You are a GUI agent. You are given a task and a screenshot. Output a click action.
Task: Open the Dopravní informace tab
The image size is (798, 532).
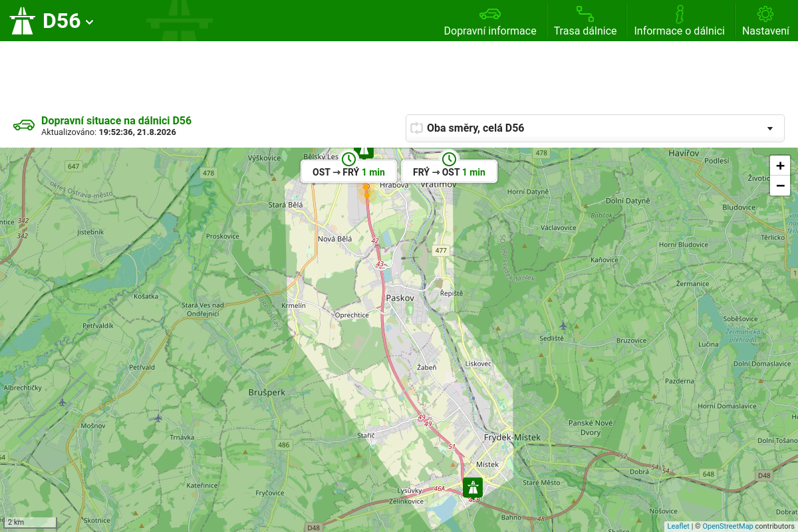490,21
